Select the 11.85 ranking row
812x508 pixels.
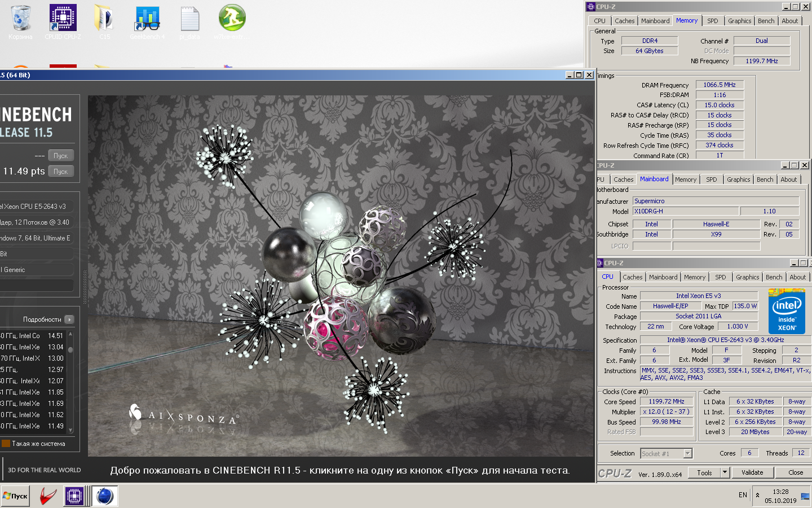[x=33, y=392]
